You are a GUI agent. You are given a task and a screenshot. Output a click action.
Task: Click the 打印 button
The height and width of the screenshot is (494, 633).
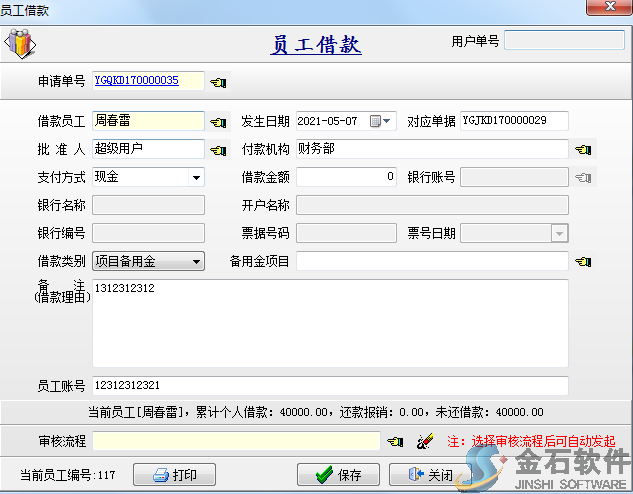click(174, 475)
